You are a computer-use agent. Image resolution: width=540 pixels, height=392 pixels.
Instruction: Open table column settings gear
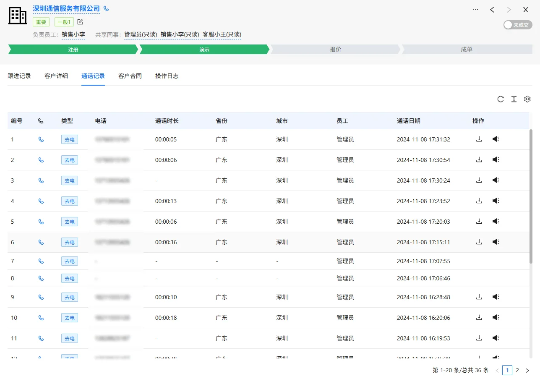[527, 99]
